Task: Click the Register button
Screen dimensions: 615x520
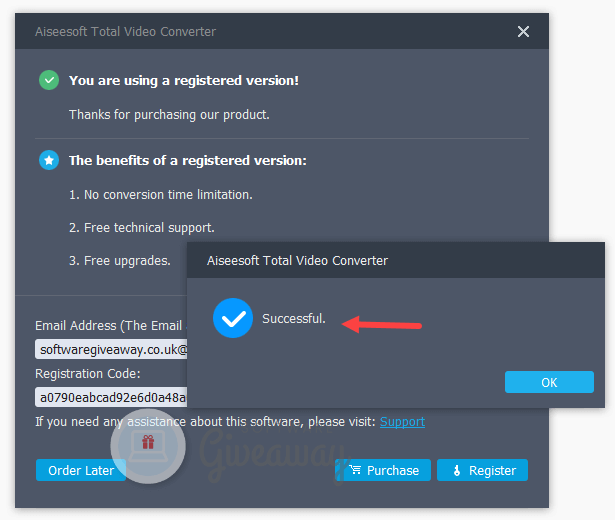Action: (x=482, y=470)
